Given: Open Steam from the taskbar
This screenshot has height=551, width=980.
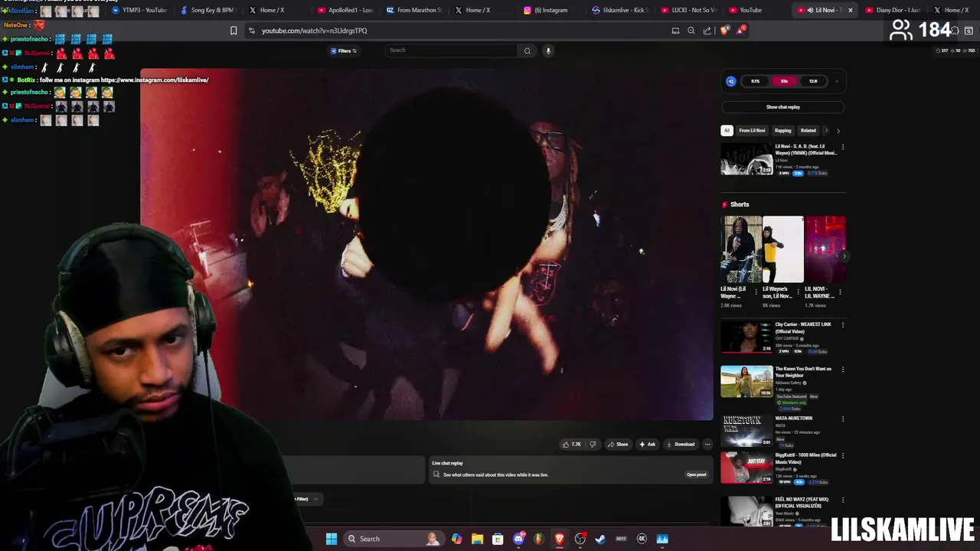Looking at the screenshot, I should [x=600, y=539].
